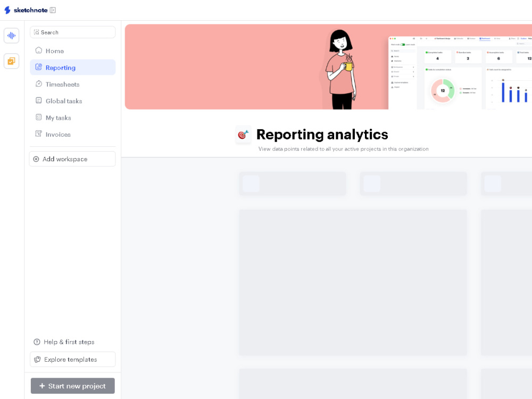Click the Timesheets clock icon
532x399 pixels.
coord(39,84)
